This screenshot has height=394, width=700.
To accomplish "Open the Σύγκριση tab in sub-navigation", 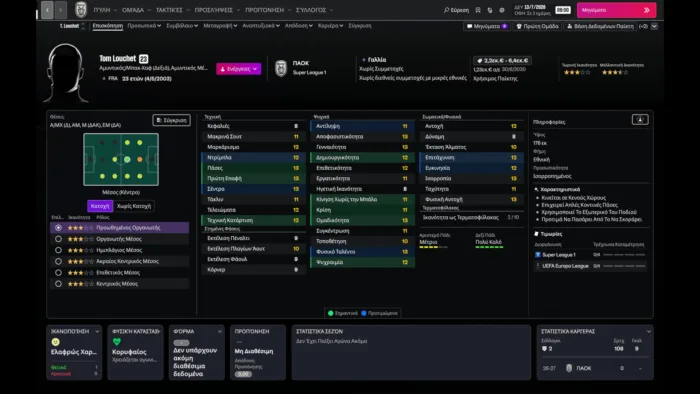I will 359,26.
